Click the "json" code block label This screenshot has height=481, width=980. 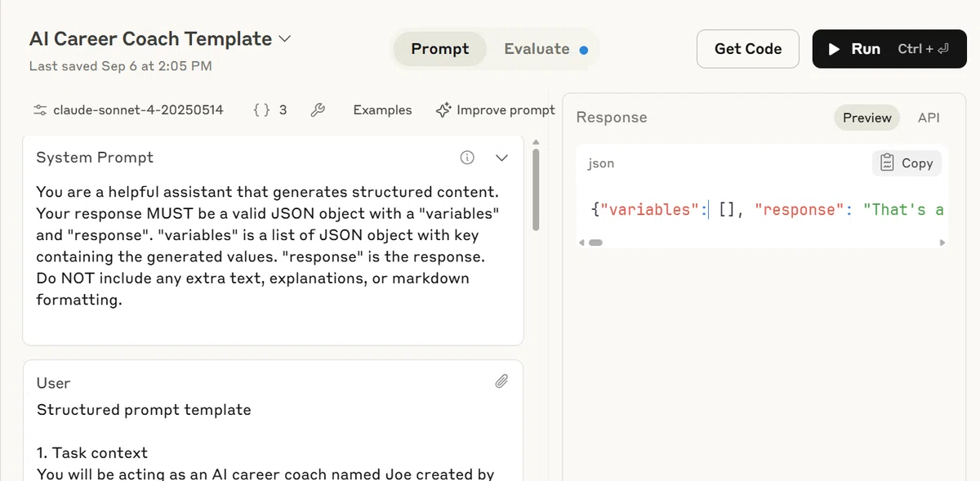point(601,163)
